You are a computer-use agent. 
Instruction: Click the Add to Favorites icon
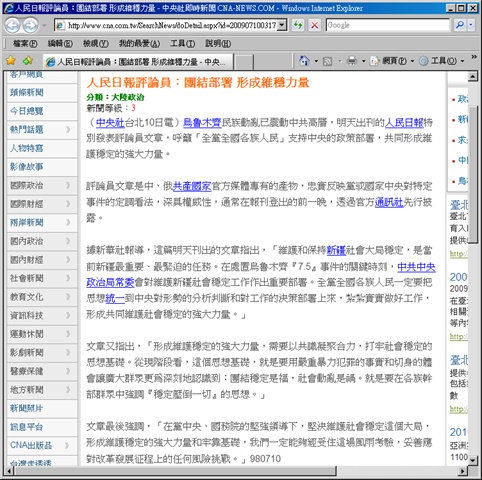[x=28, y=61]
